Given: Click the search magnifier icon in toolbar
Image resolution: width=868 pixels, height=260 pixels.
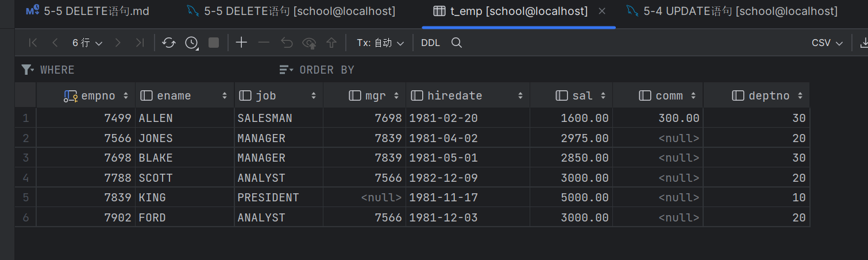Looking at the screenshot, I should [457, 43].
